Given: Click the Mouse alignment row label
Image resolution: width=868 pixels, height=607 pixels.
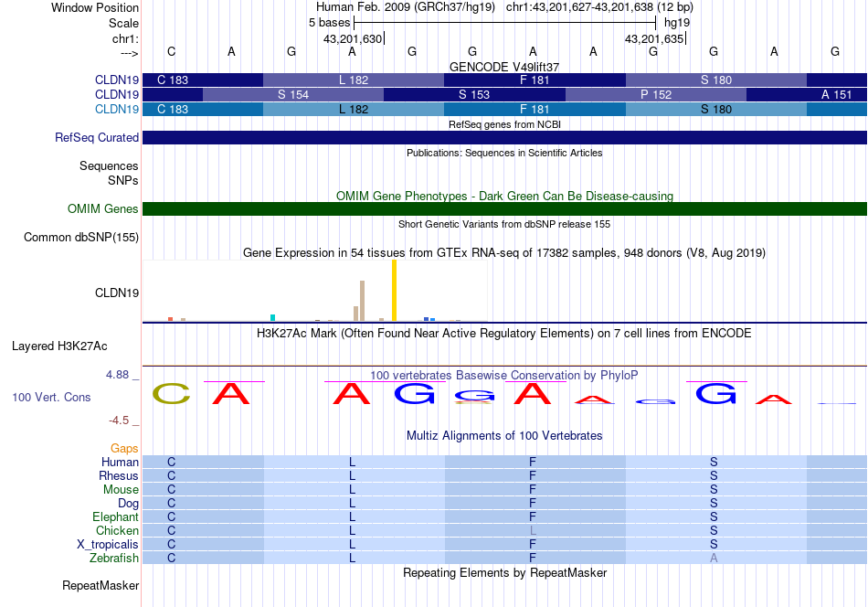Looking at the screenshot, I should (x=121, y=490).
